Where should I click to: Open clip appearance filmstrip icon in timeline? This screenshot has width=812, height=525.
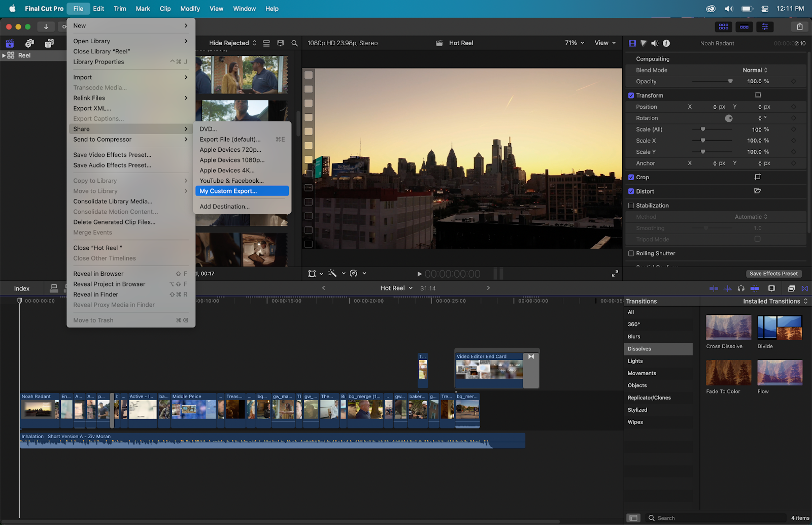click(x=772, y=288)
